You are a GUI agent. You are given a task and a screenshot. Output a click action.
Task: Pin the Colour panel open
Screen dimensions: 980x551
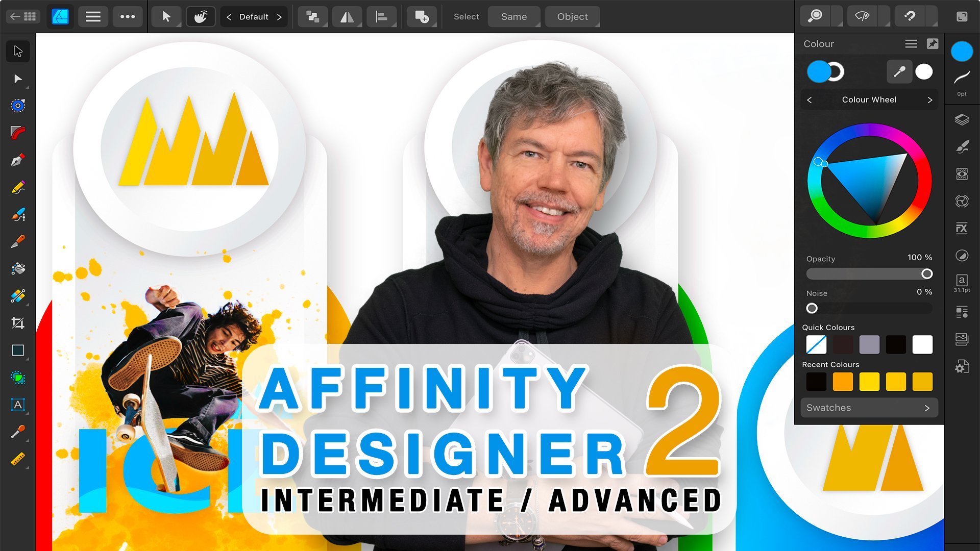[933, 44]
